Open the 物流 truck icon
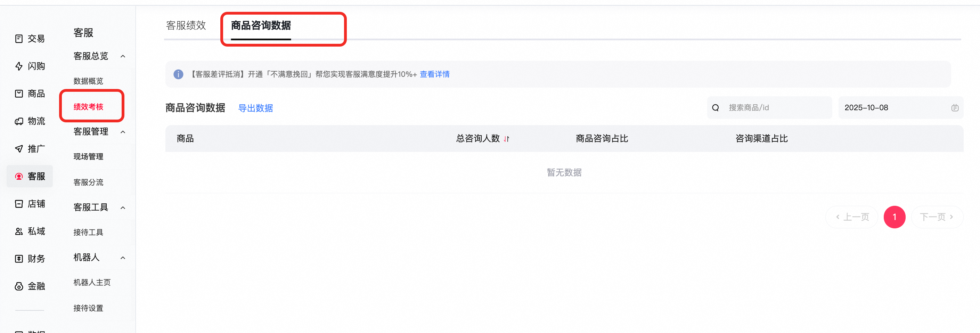Viewport: 980px width, 333px height. click(19, 121)
